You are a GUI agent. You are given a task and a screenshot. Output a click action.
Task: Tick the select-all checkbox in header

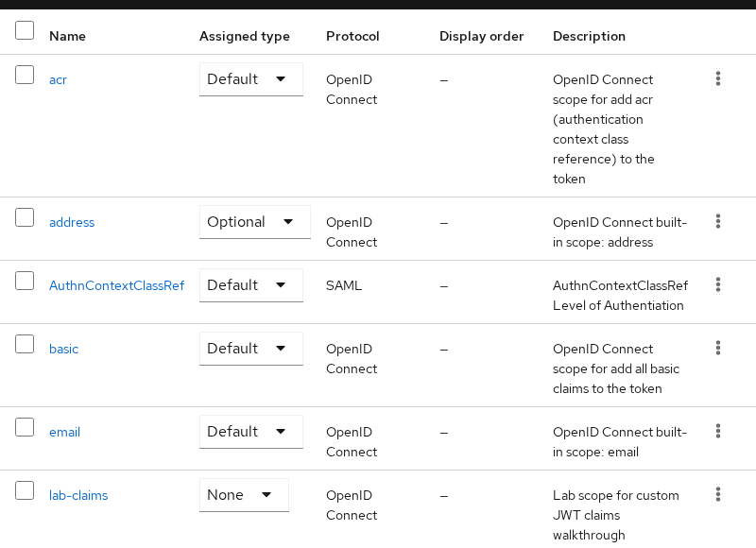point(25,30)
